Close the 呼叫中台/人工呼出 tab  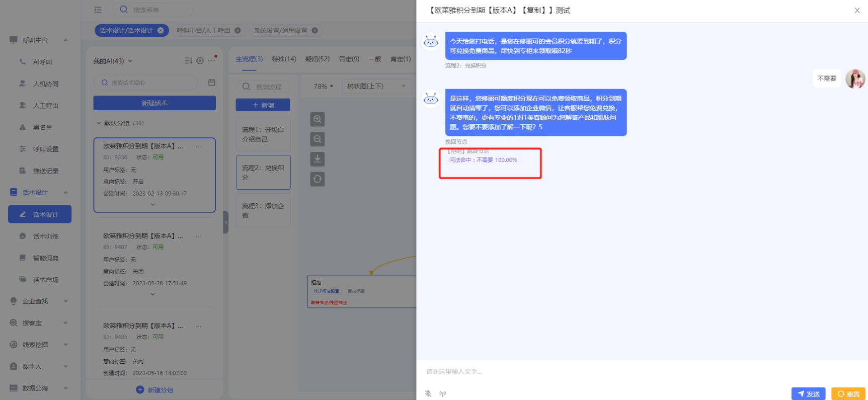click(x=238, y=30)
